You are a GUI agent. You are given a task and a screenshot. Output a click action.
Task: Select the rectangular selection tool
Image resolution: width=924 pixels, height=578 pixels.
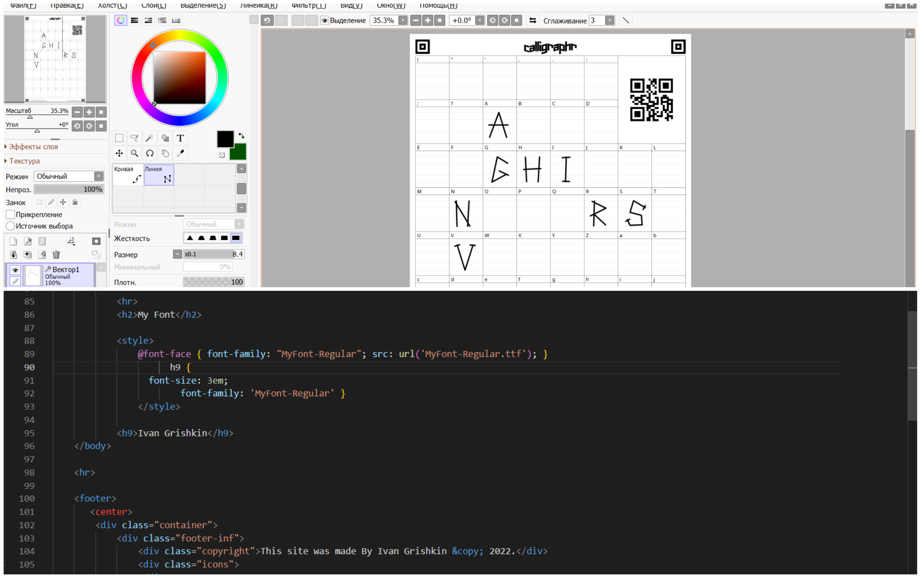[119, 138]
